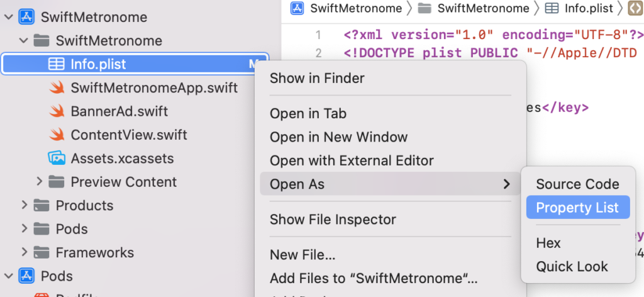
Task: Click the Products folder icon
Action: 41,205
